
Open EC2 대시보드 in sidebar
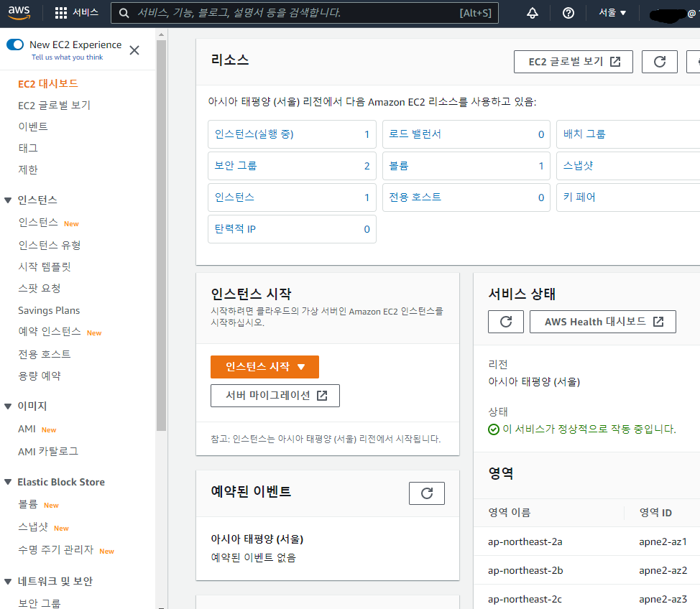click(47, 83)
